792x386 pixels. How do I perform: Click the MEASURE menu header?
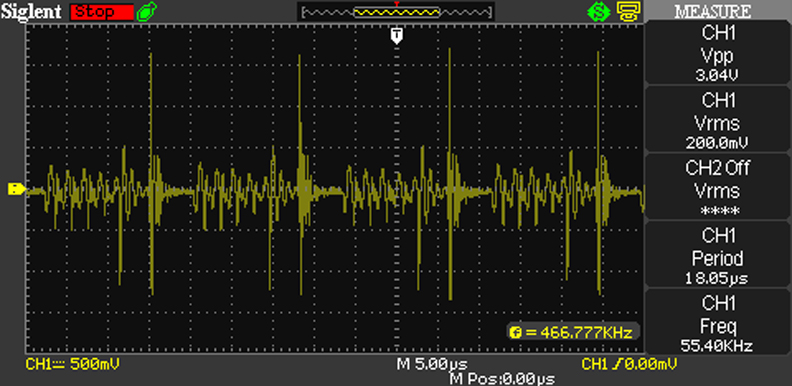[719, 11]
